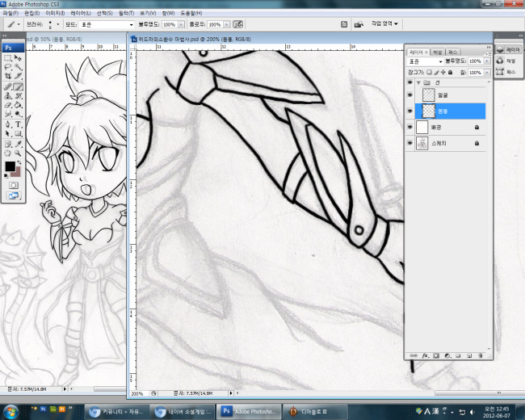Select the Lasso tool
This screenshot has width=525, height=420.
pos(8,67)
